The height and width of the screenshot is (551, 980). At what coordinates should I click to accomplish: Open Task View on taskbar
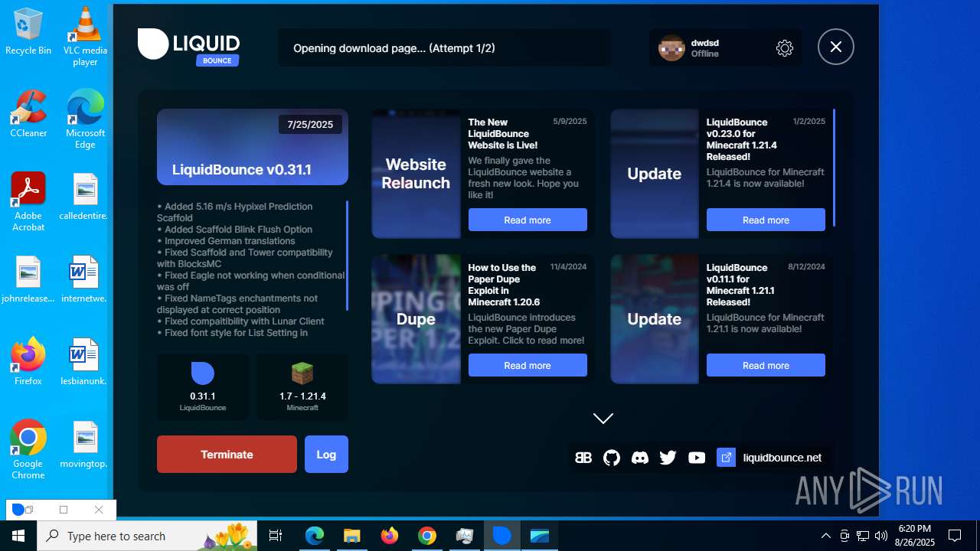[x=276, y=536]
